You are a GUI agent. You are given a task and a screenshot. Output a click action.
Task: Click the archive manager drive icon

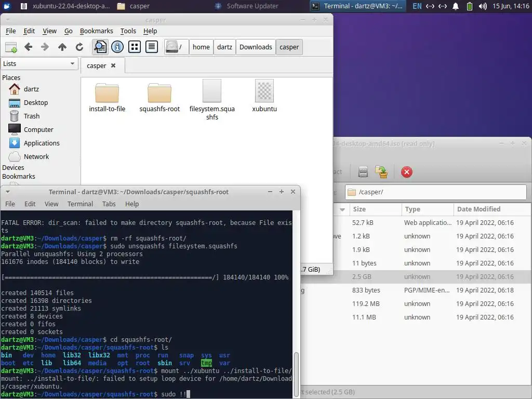(363, 172)
